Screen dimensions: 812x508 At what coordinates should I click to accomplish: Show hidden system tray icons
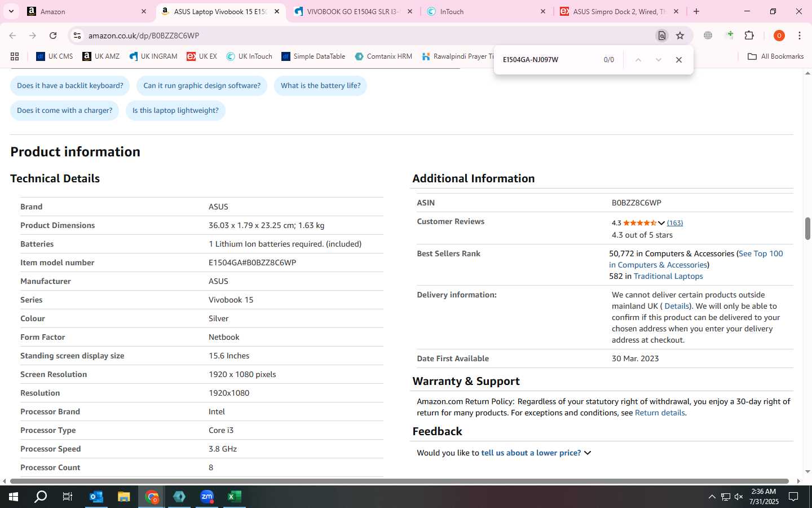tap(712, 497)
